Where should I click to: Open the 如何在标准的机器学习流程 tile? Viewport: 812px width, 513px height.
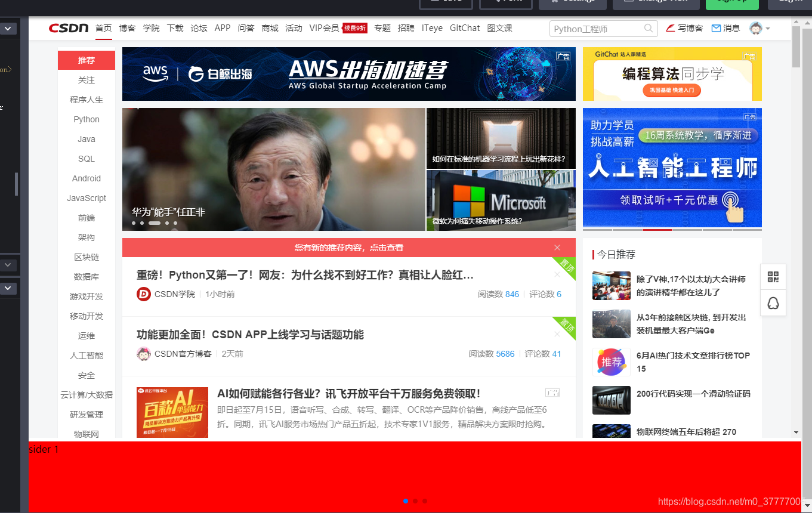click(501, 138)
